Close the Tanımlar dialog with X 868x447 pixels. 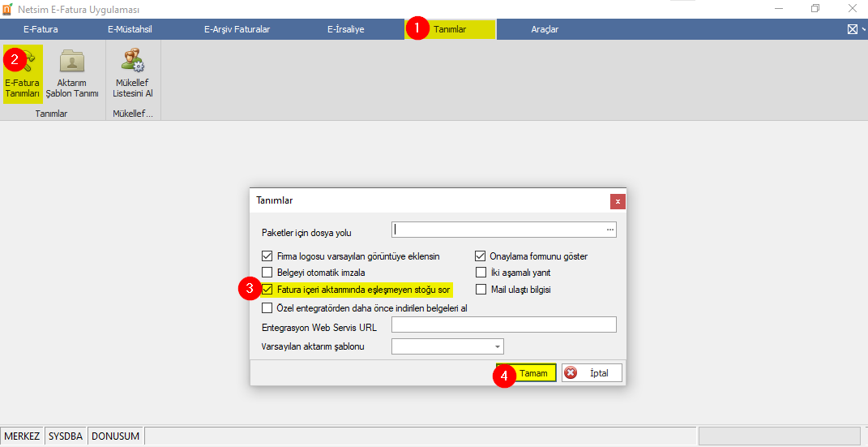pyautogui.click(x=618, y=201)
